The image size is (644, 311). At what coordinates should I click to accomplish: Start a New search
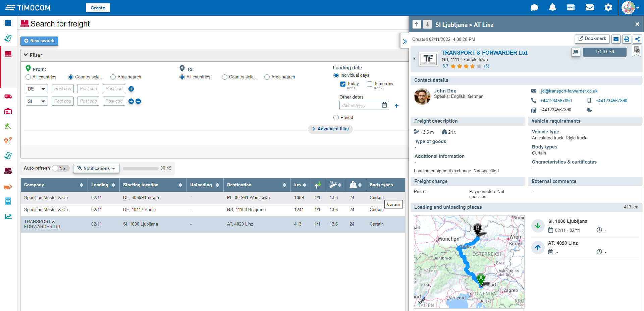[39, 41]
